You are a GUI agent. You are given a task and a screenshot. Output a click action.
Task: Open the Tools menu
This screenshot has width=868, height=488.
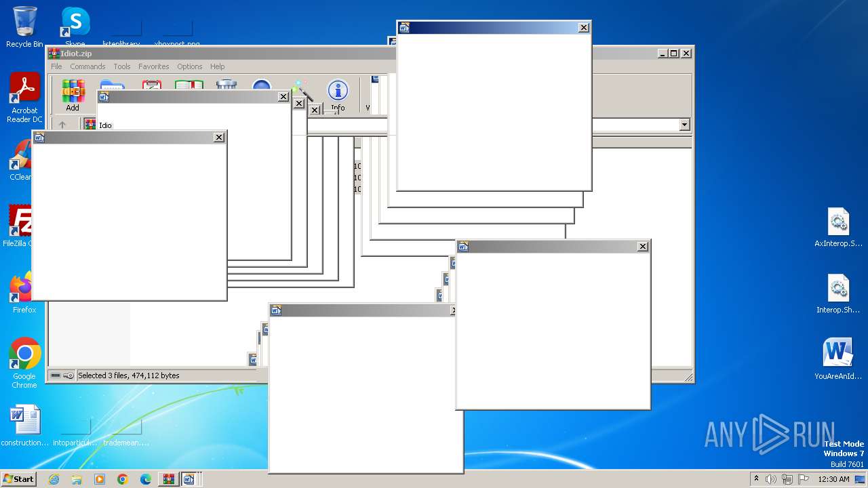(122, 66)
